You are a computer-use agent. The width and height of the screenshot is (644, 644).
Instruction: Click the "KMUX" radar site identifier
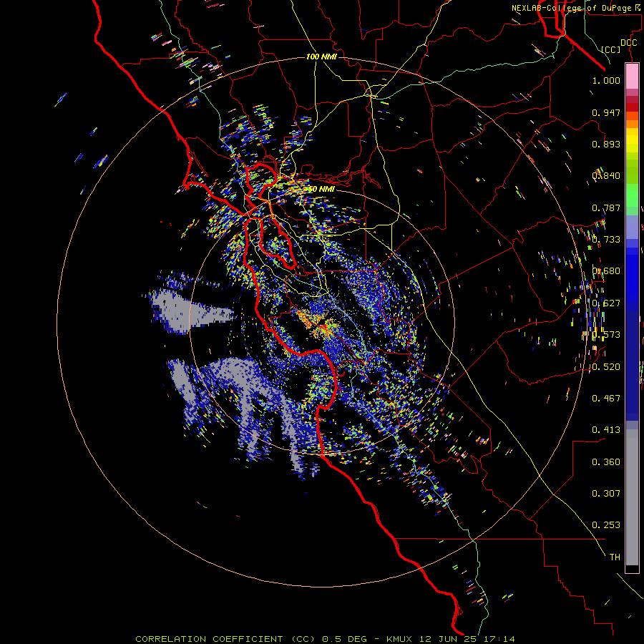pos(399,639)
